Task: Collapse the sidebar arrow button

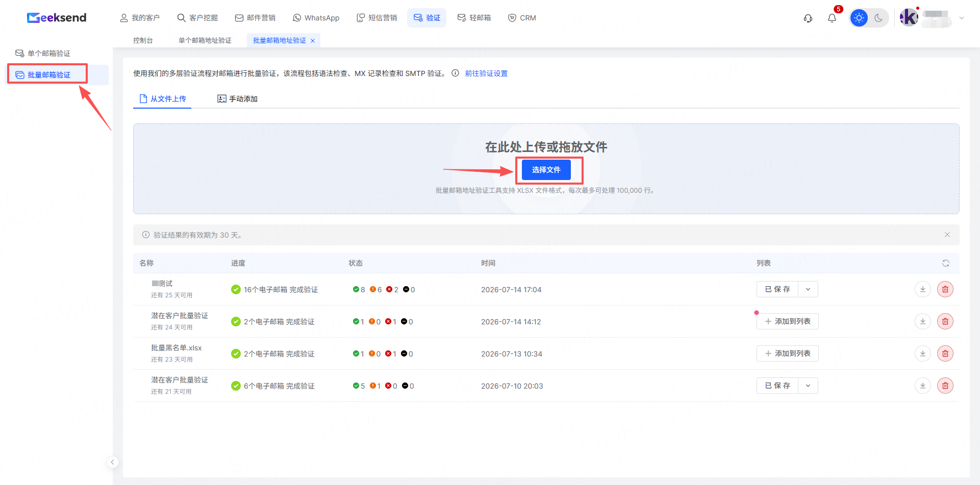Action: (113, 462)
